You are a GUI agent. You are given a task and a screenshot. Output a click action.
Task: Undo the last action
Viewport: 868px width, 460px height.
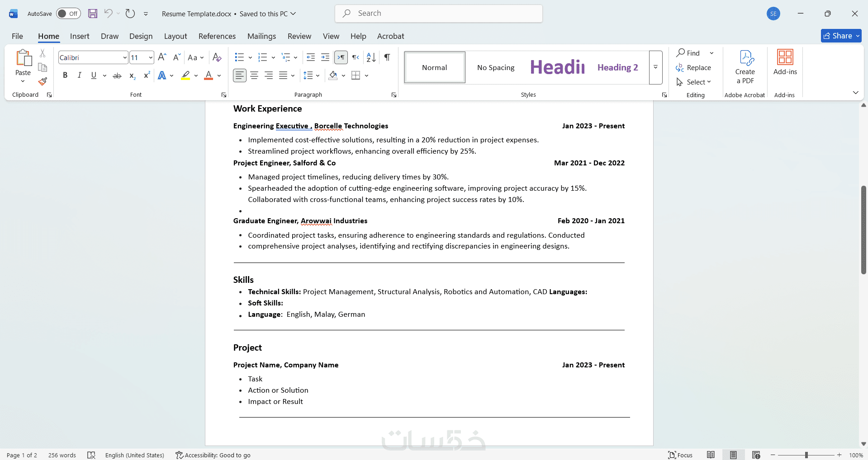point(108,14)
